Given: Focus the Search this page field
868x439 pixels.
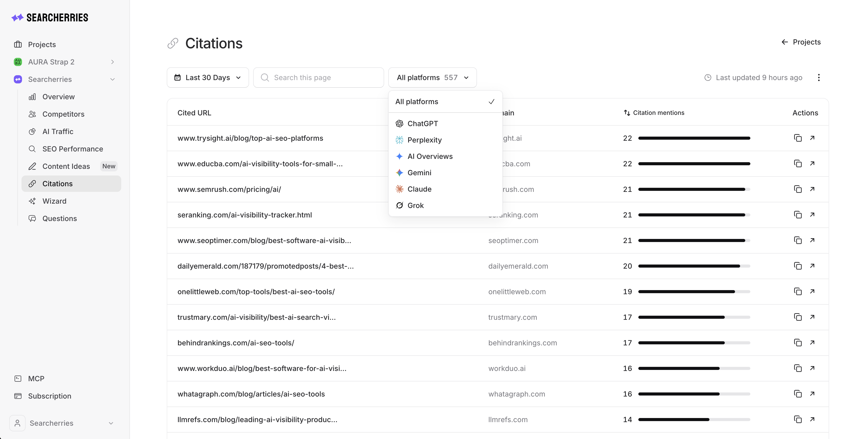Looking at the screenshot, I should click(318, 78).
